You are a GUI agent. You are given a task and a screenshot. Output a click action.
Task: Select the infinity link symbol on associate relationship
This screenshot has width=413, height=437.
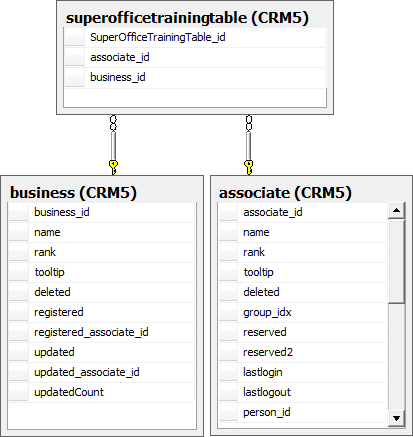point(249,123)
